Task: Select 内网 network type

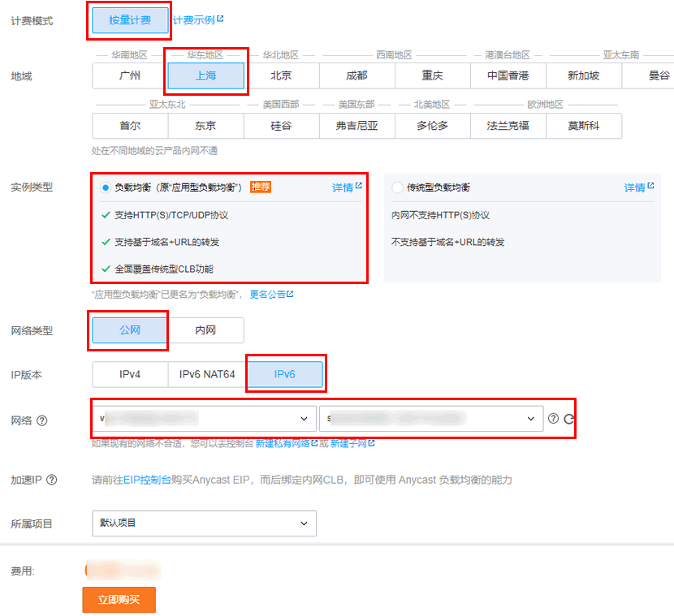Action: coord(205,330)
